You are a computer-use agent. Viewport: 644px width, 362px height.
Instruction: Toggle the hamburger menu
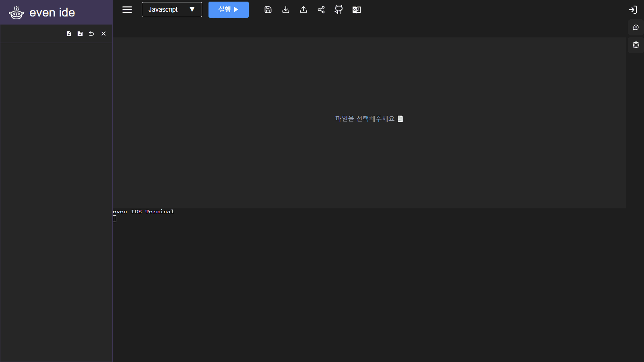(x=127, y=10)
